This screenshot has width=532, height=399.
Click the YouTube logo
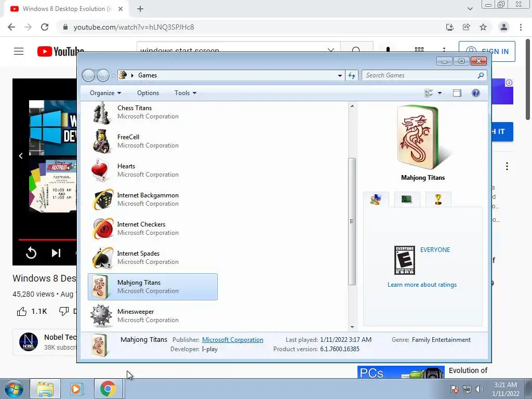pyautogui.click(x=60, y=51)
